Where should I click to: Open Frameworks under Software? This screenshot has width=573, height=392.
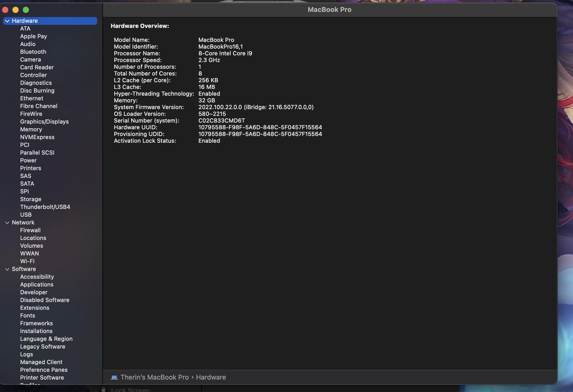36,323
